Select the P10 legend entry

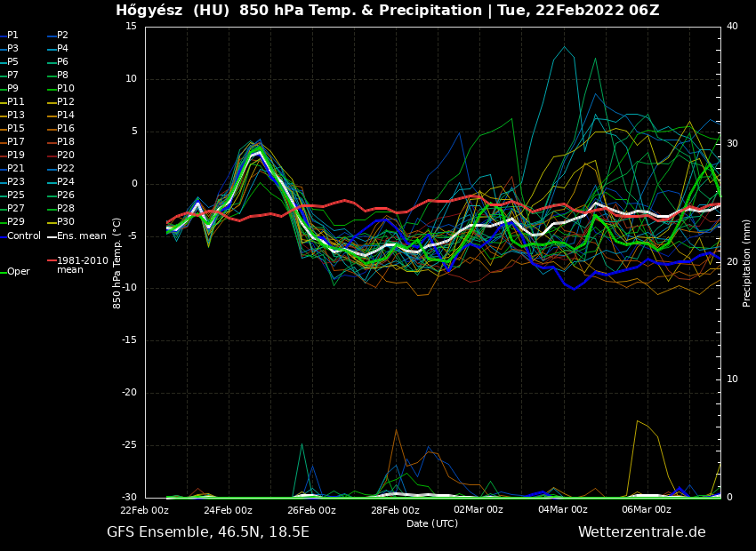click(65, 89)
